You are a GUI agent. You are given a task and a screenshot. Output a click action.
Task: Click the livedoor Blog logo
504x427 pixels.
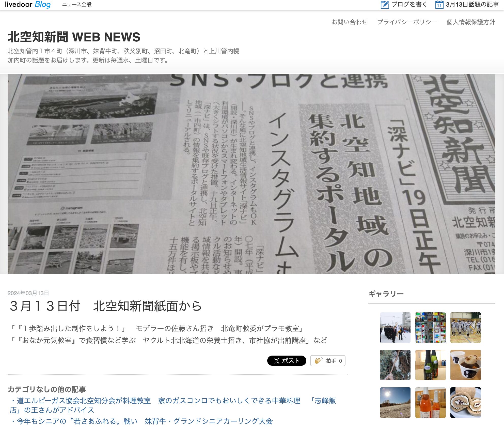point(28,4)
